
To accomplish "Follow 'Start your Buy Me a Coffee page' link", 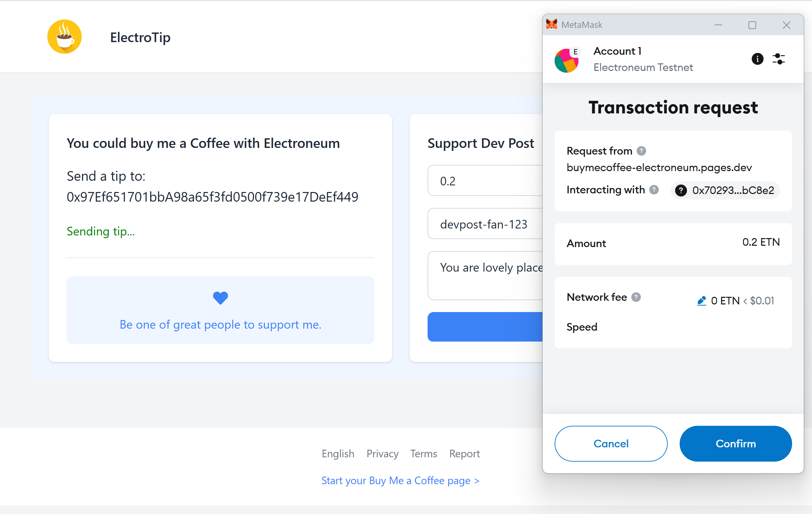I will click(400, 480).
